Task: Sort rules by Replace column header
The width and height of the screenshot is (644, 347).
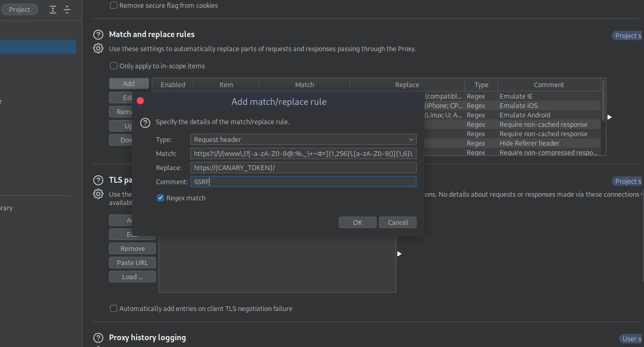Action: tap(407, 85)
